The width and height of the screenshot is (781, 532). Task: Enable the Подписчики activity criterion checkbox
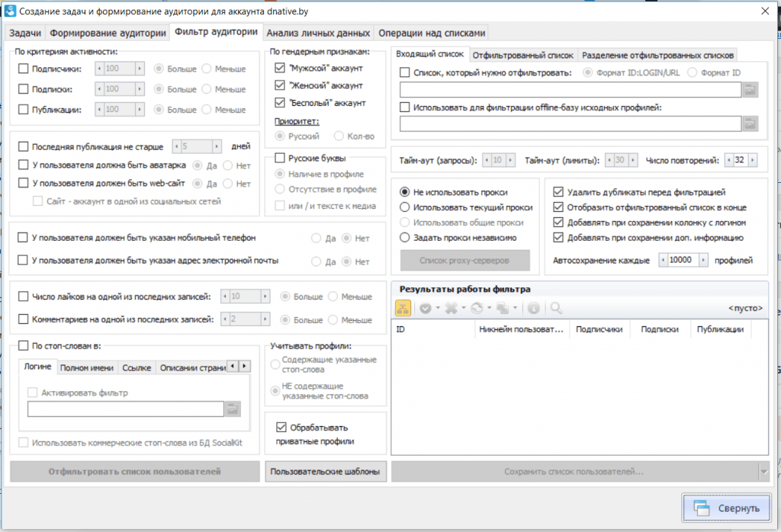click(24, 69)
